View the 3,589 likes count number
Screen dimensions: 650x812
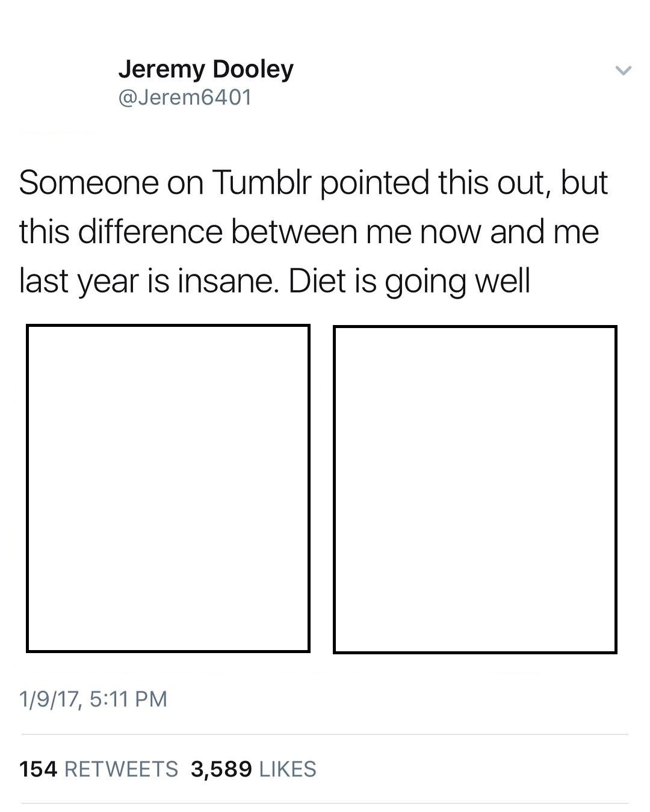[x=221, y=769]
